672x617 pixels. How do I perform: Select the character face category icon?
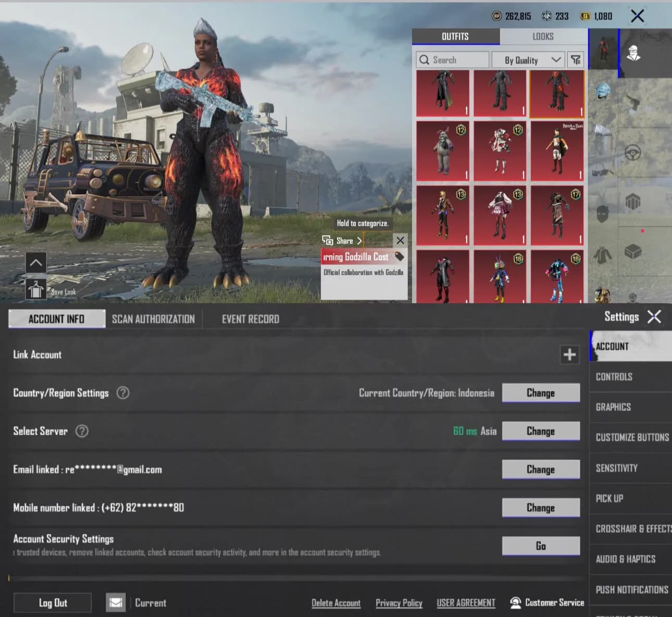pos(633,53)
